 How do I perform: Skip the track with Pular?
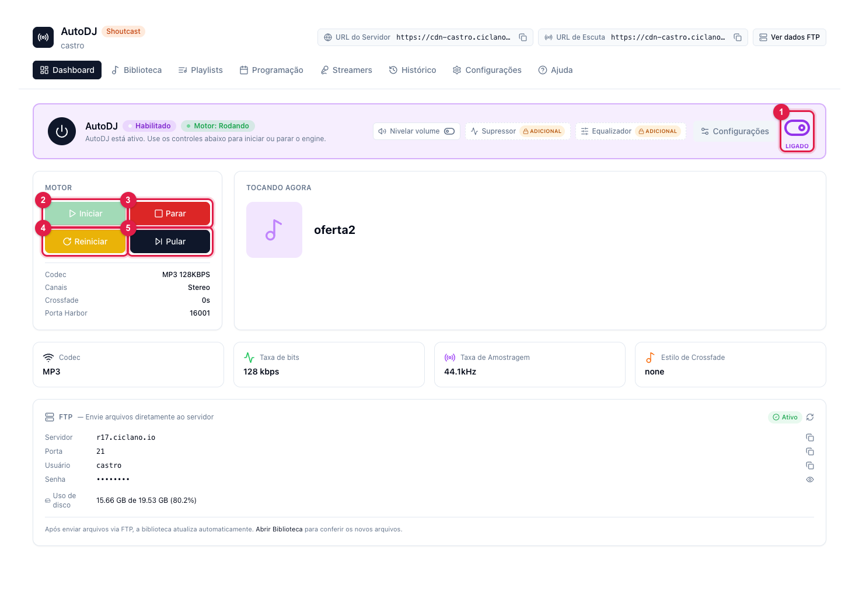pos(170,242)
